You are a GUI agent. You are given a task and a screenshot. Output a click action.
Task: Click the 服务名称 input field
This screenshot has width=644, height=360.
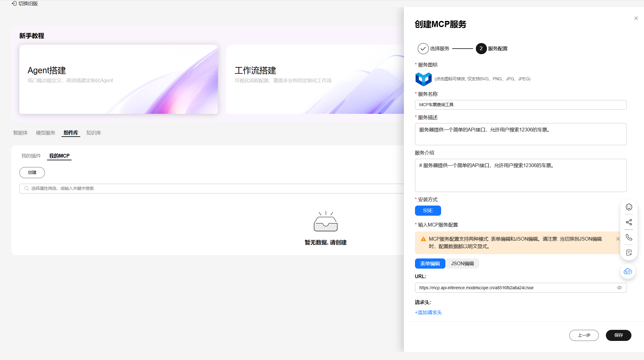520,105
